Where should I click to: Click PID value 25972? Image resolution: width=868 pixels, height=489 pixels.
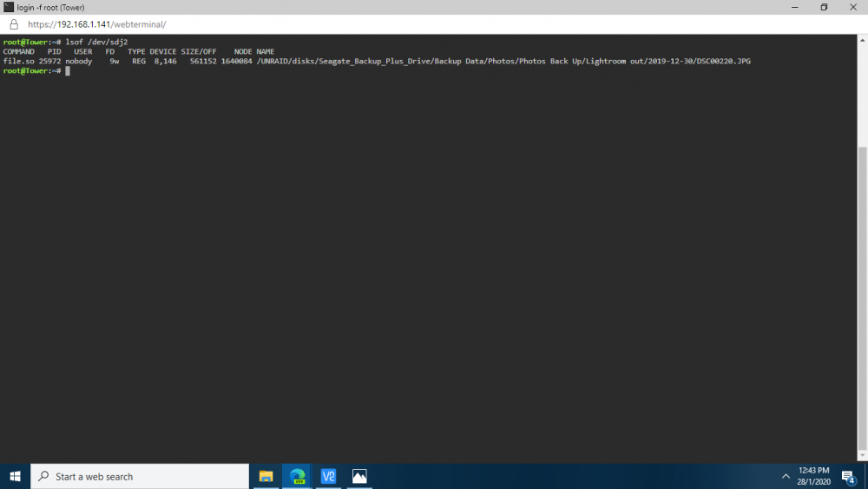click(49, 61)
